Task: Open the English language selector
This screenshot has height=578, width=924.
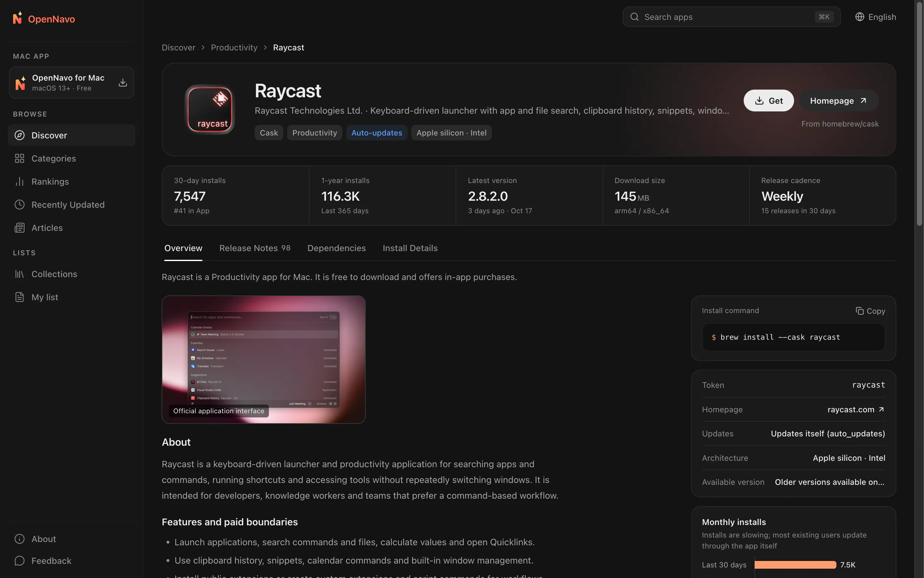Action: [876, 17]
